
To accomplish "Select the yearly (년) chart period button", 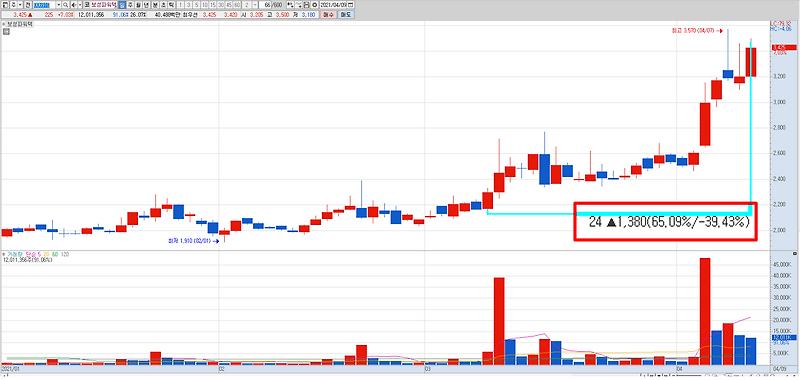I will (x=145, y=5).
